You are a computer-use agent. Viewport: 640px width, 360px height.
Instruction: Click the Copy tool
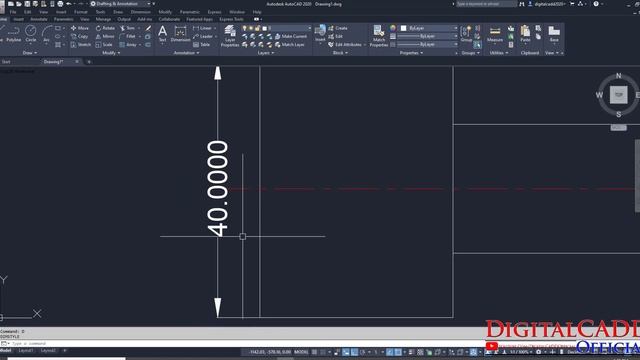click(x=80, y=36)
